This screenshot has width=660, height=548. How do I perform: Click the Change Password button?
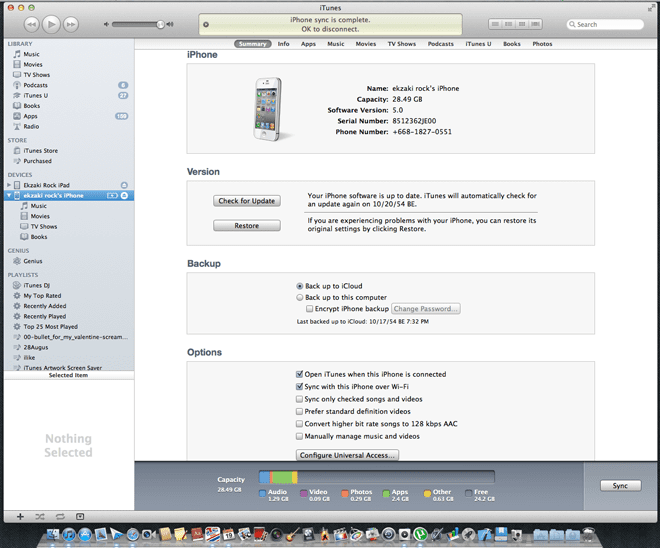pos(426,309)
